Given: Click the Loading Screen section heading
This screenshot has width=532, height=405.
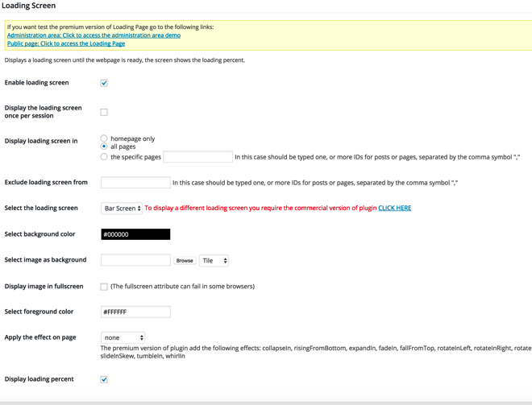Looking at the screenshot, I should 29,6.
